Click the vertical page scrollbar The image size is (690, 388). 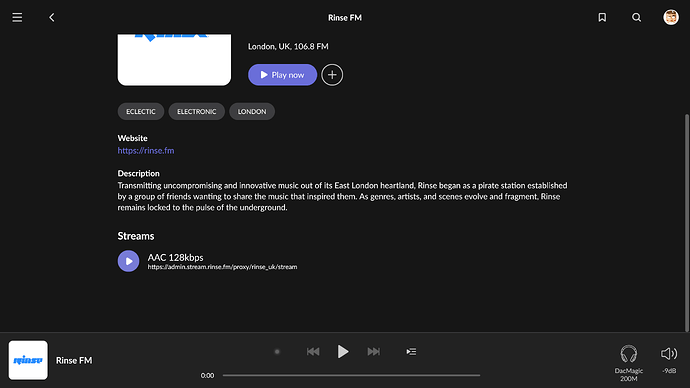[x=686, y=222]
